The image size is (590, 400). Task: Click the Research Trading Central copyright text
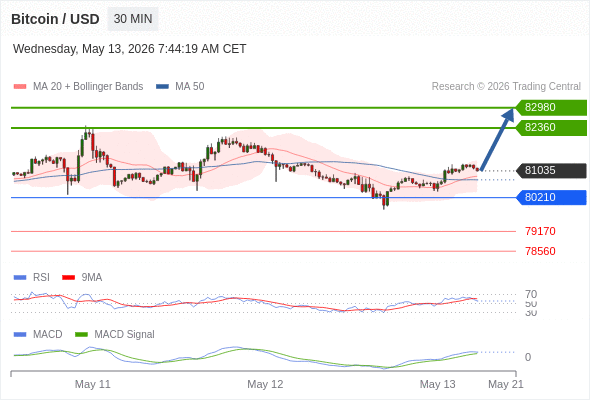pos(506,87)
